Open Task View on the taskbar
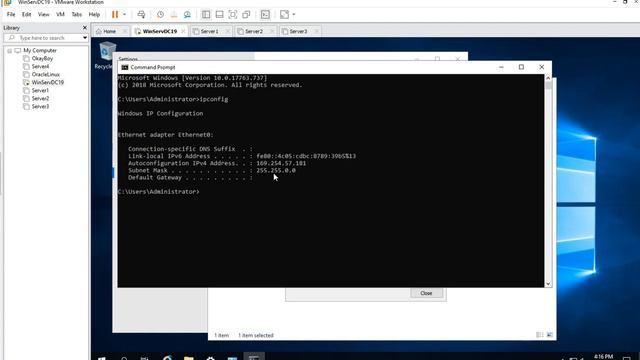The height and width of the screenshot is (360, 640). [144, 358]
